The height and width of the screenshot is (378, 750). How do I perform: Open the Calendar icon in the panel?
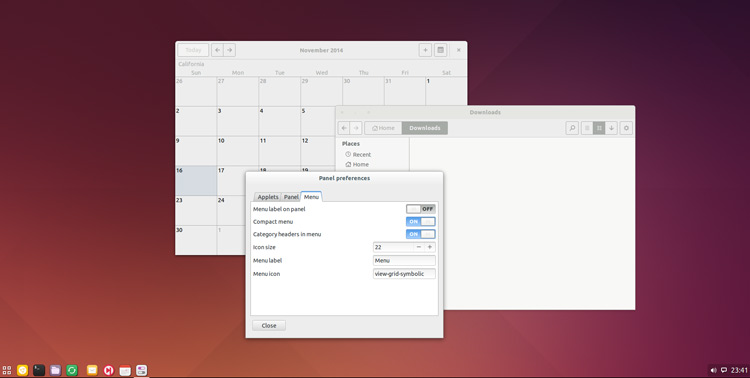click(x=125, y=370)
